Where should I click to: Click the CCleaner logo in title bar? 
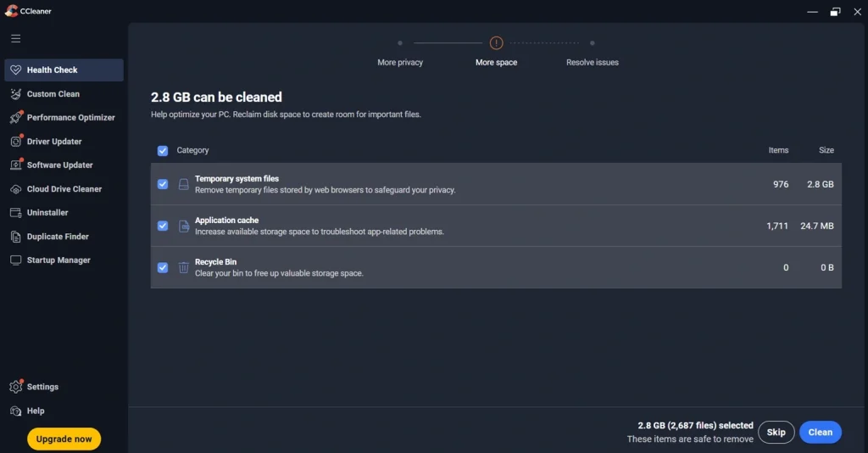(x=11, y=10)
